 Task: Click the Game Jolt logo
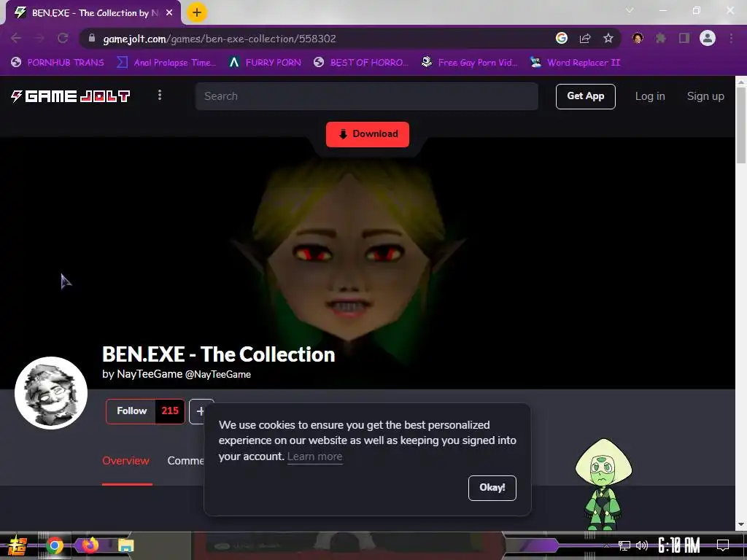[x=71, y=96]
